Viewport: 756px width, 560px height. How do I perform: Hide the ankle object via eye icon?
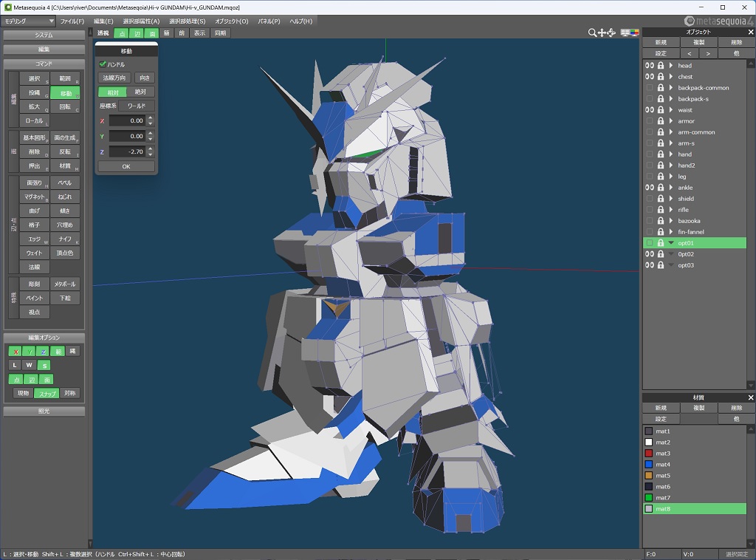[650, 188]
